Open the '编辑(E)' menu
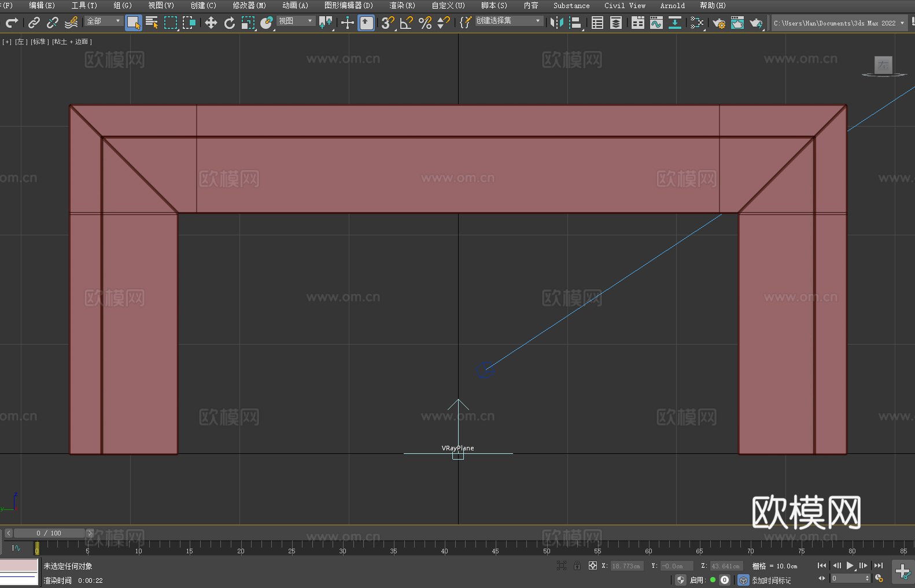This screenshot has height=588, width=915. 42,5
